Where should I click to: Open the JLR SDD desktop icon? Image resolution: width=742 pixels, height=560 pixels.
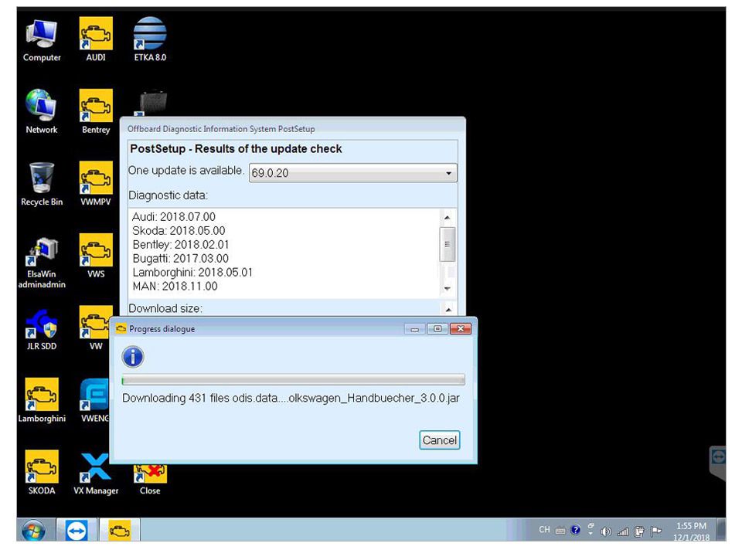click(x=42, y=328)
